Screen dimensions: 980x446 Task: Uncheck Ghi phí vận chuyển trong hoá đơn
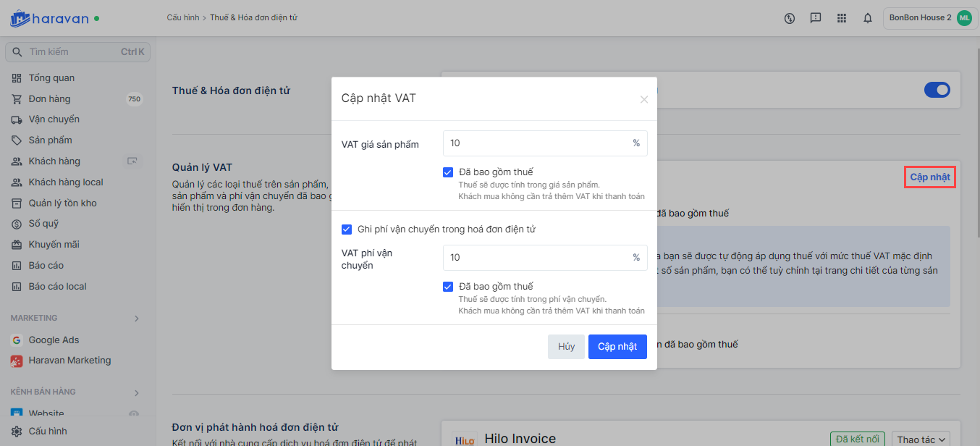click(347, 230)
